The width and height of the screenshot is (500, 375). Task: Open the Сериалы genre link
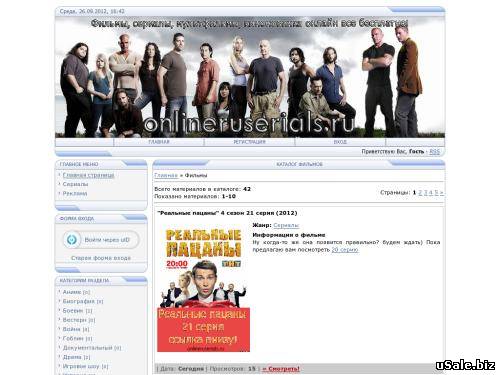[286, 225]
